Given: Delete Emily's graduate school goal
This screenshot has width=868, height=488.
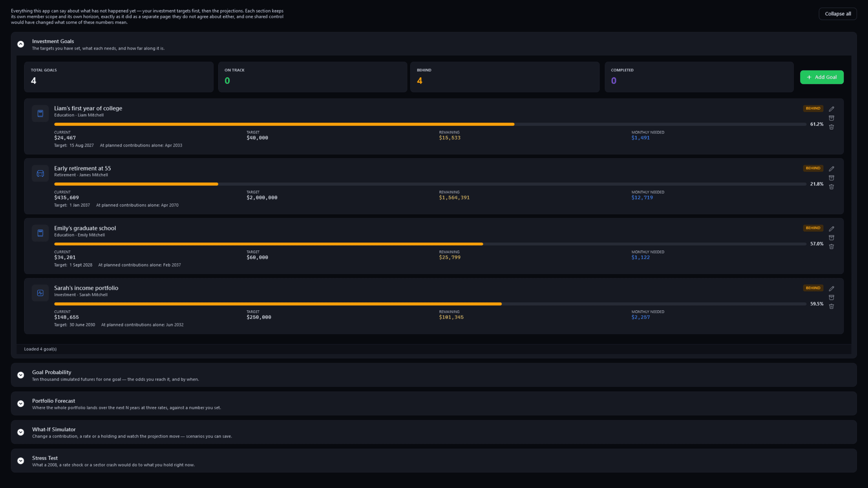Looking at the screenshot, I should 831,247.
